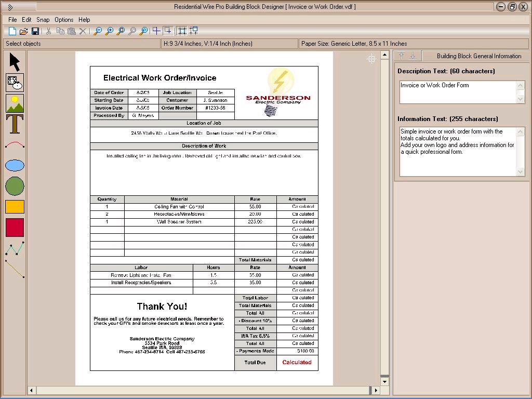Viewport: 532px width, 399px height.
Task: Pick the blue ellipse tool
Action: click(15, 166)
